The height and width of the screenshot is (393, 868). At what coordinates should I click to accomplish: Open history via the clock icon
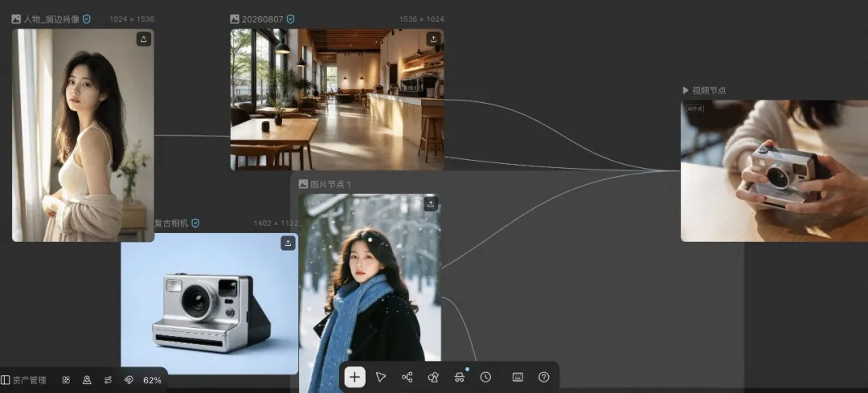tap(485, 377)
